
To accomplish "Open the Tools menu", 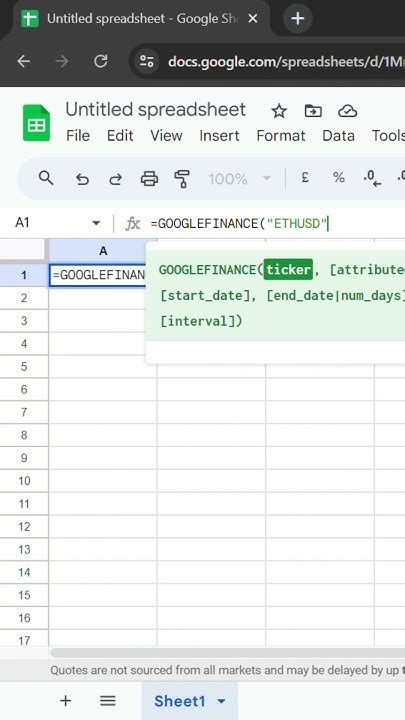I will coord(388,135).
